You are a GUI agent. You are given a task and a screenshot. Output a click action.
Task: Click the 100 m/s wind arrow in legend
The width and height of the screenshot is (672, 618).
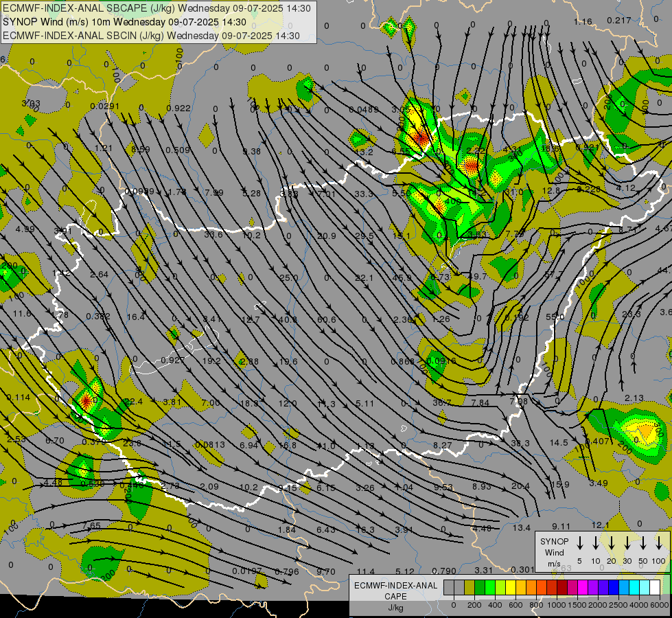coord(659,543)
